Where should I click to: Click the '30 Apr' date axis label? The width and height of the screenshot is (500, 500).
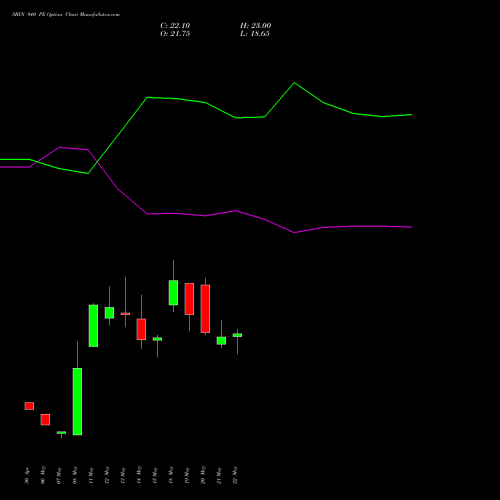[x=27, y=476]
